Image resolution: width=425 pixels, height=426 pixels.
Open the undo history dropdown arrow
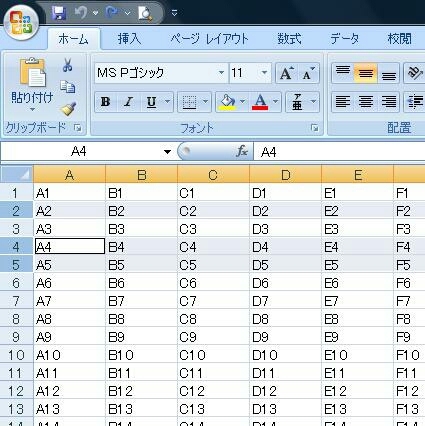click(x=95, y=13)
